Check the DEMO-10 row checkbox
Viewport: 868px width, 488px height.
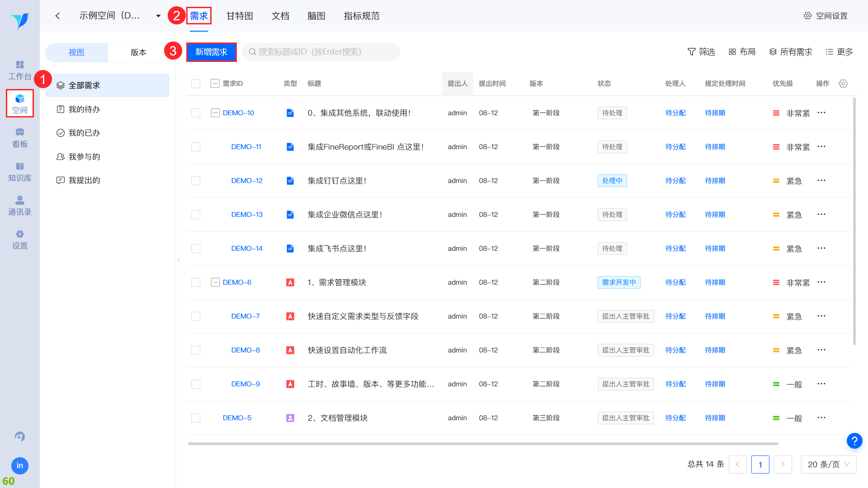[196, 113]
